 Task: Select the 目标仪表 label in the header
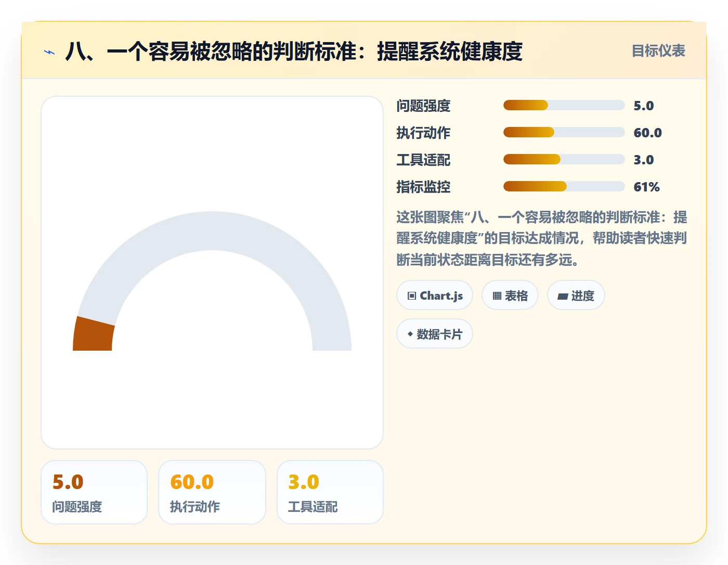(658, 51)
